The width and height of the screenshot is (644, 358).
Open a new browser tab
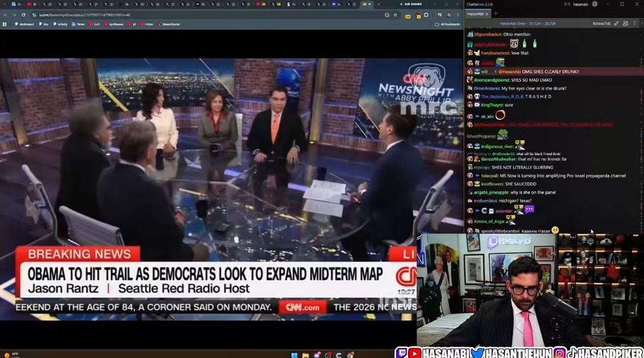[380, 4]
